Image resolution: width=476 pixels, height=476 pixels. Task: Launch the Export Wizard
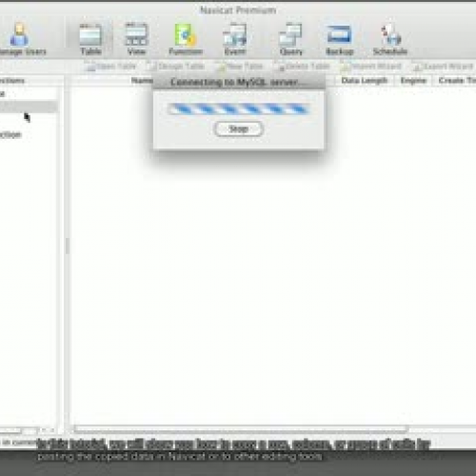(444, 67)
